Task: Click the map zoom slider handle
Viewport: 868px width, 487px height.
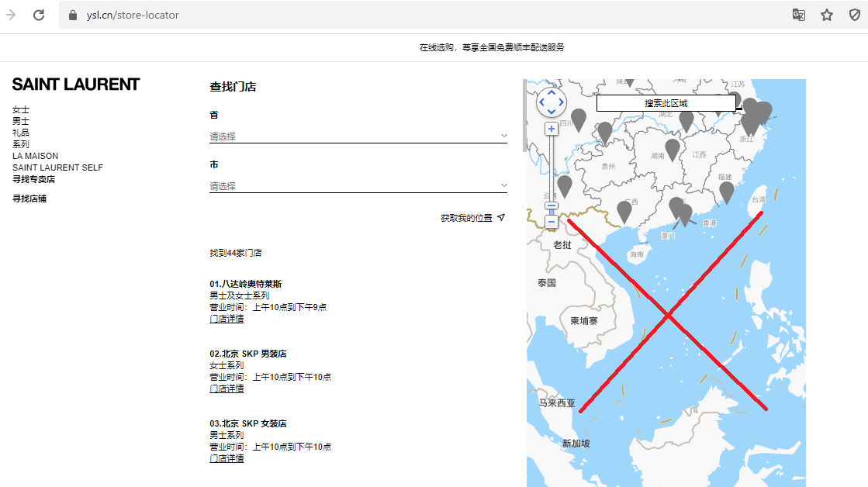Action: (x=552, y=206)
